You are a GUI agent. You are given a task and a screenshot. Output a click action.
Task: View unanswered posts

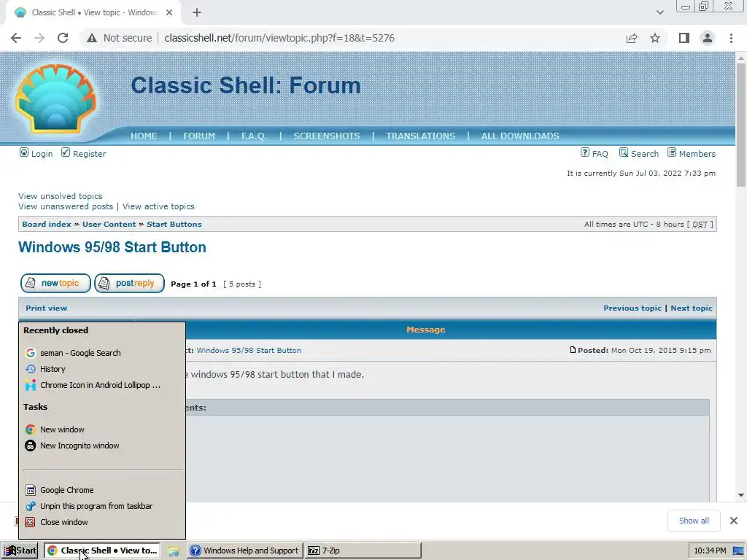66,206
